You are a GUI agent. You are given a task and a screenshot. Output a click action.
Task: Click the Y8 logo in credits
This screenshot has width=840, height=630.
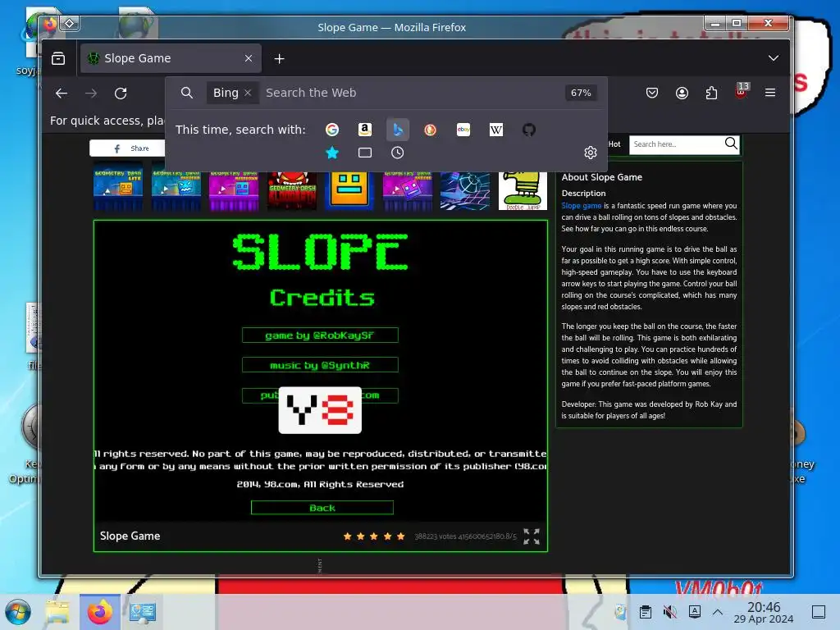pyautogui.click(x=320, y=410)
